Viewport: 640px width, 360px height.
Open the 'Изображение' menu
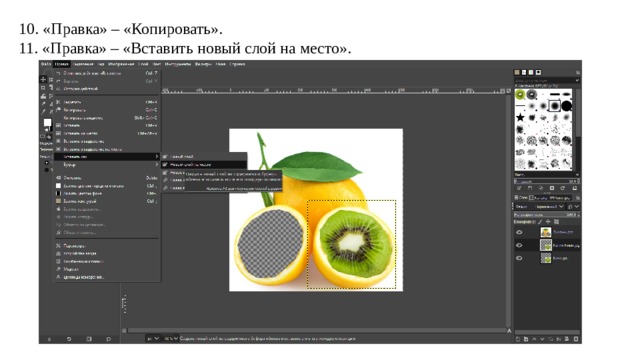pyautogui.click(x=121, y=64)
